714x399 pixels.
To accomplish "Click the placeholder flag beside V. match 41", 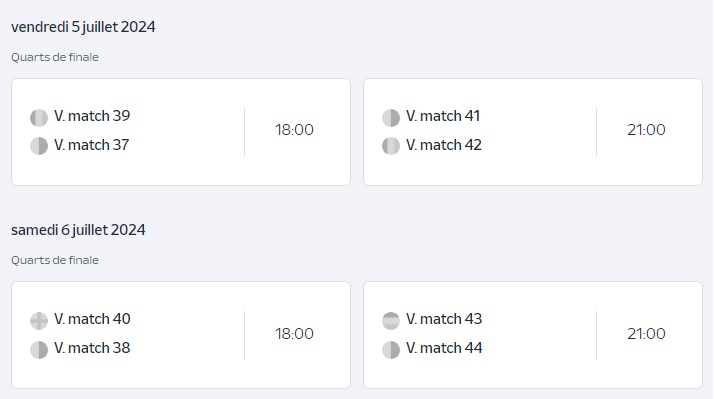I will (x=391, y=118).
